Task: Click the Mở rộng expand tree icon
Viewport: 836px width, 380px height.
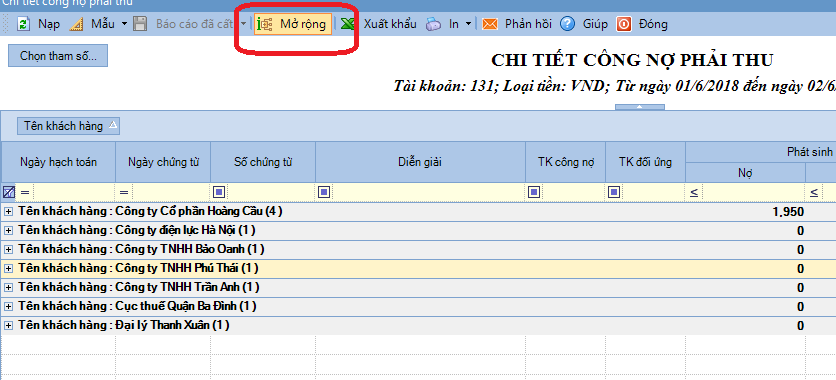Action: tap(264, 24)
